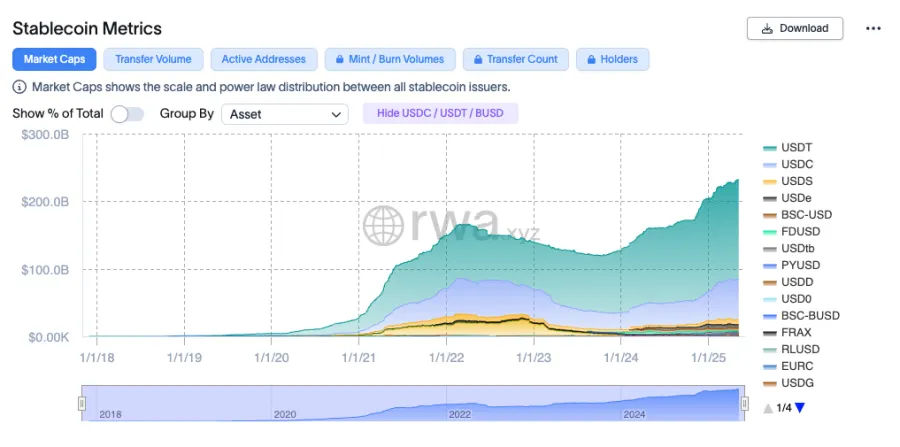This screenshot has width=900, height=447.
Task: Click the 2022 label in the range navigator
Action: point(459,414)
